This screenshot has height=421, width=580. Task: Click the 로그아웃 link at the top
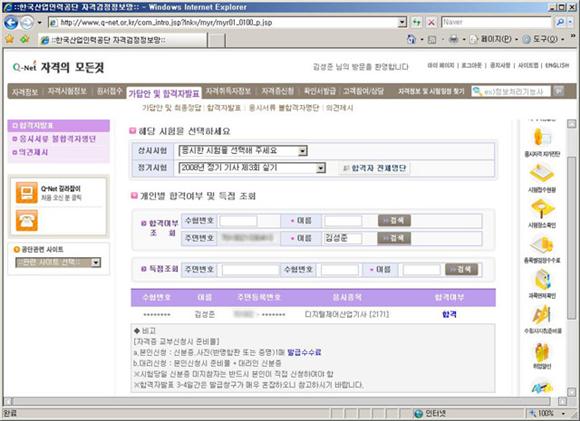point(472,65)
